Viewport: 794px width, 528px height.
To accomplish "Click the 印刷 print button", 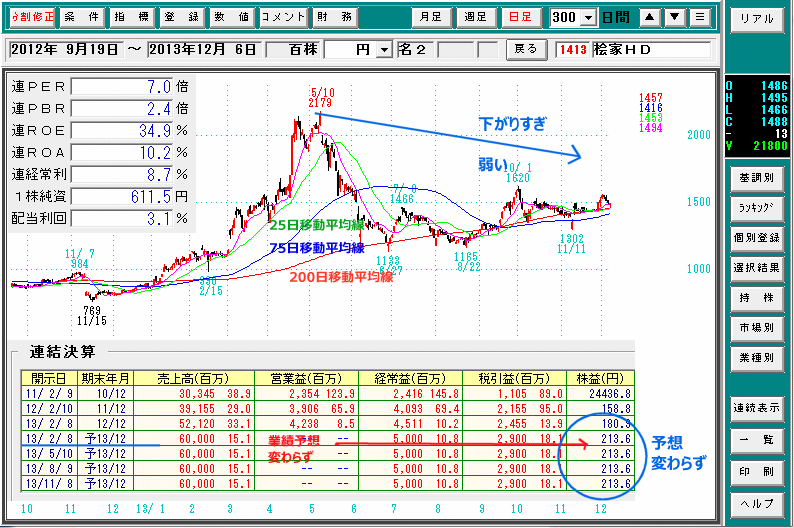I will tap(757, 472).
